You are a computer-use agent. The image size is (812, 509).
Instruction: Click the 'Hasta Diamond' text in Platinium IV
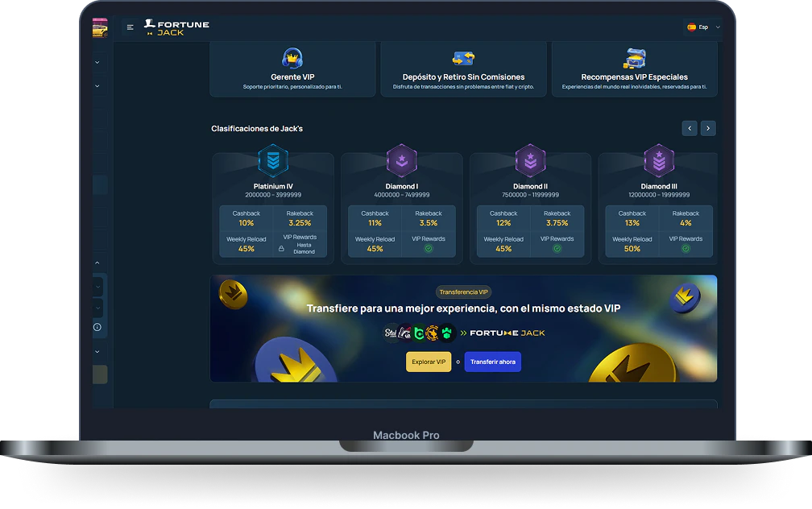coord(304,249)
